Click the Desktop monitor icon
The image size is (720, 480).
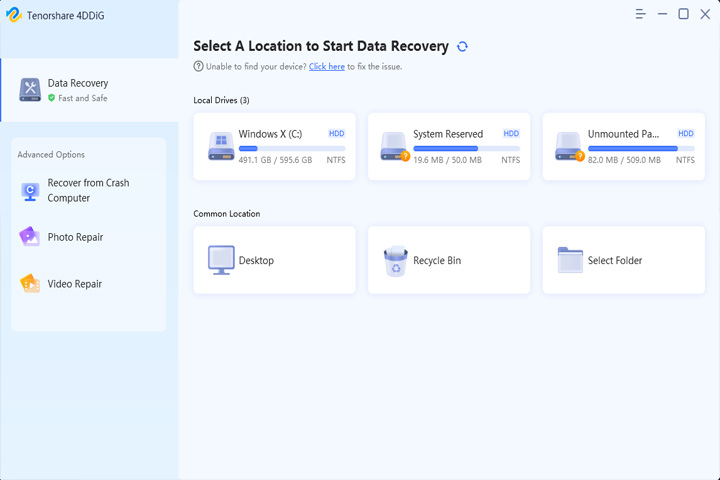(221, 260)
